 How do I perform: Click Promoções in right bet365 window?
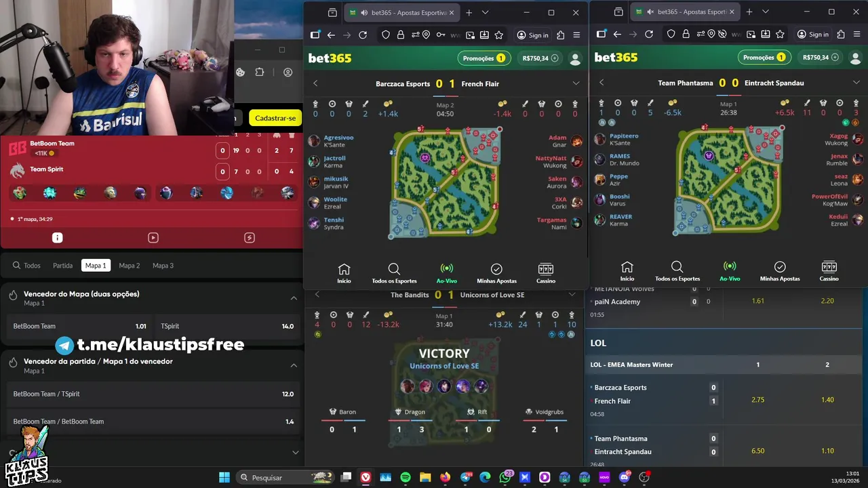pyautogui.click(x=764, y=58)
